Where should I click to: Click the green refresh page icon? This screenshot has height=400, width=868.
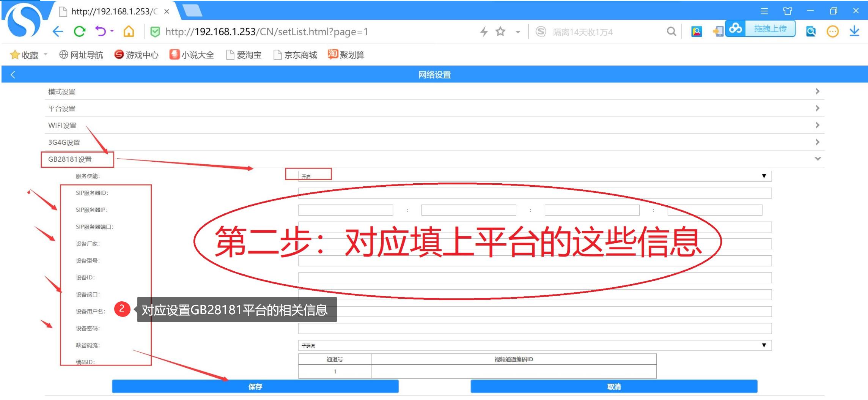click(x=79, y=31)
